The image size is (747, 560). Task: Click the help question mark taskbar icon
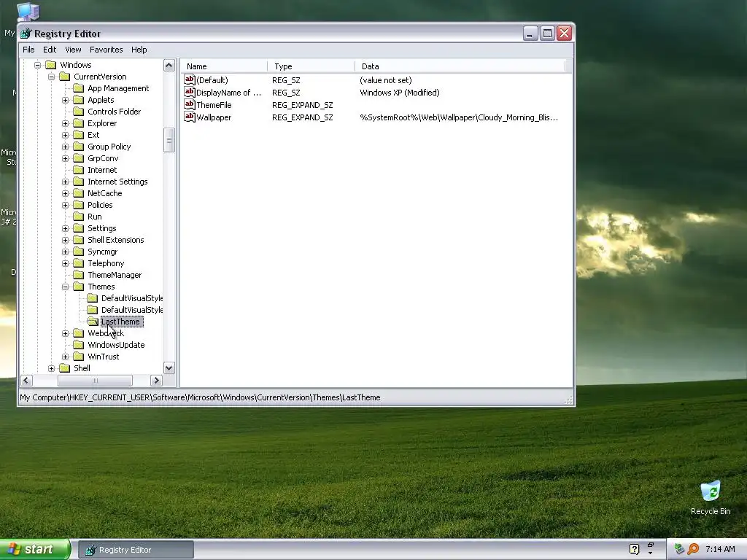[634, 549]
